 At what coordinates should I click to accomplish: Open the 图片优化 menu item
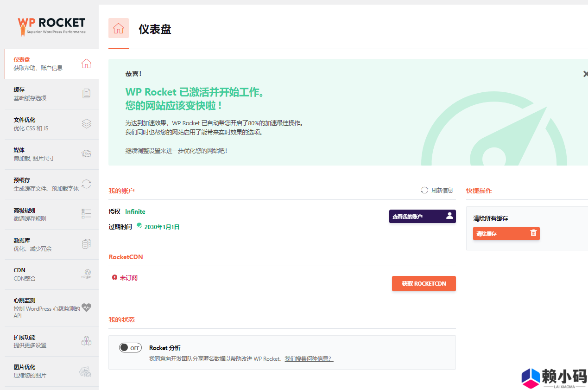click(46, 371)
